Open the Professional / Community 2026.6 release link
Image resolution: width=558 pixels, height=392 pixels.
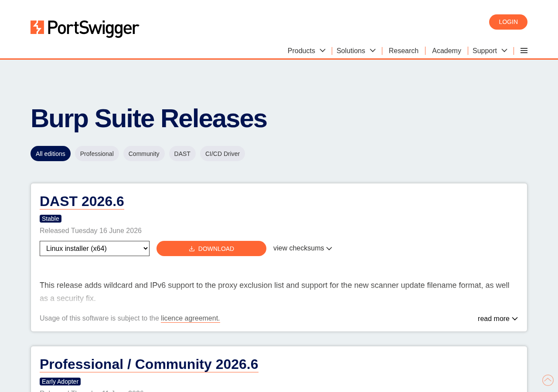149,364
